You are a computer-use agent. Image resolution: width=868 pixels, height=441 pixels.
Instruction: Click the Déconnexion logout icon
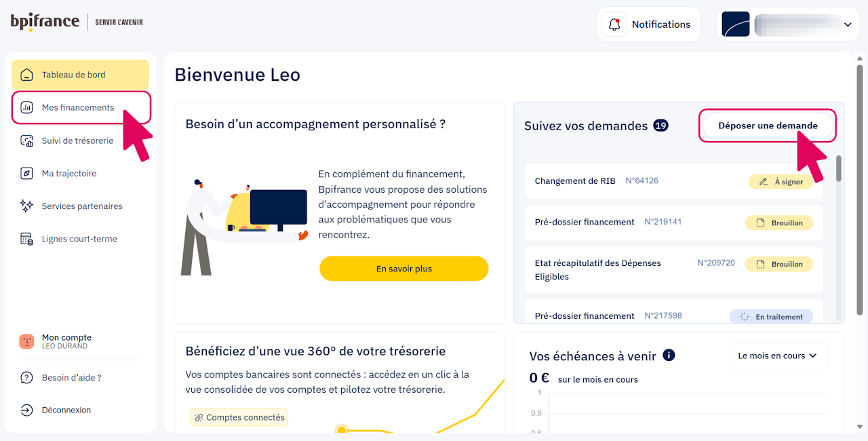(x=26, y=410)
